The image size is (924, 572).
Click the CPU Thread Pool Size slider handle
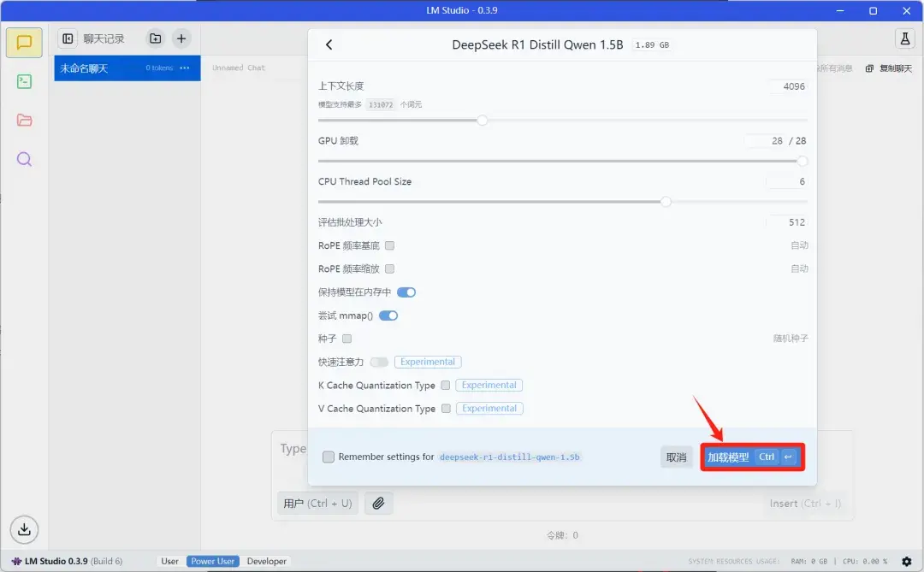tap(666, 202)
